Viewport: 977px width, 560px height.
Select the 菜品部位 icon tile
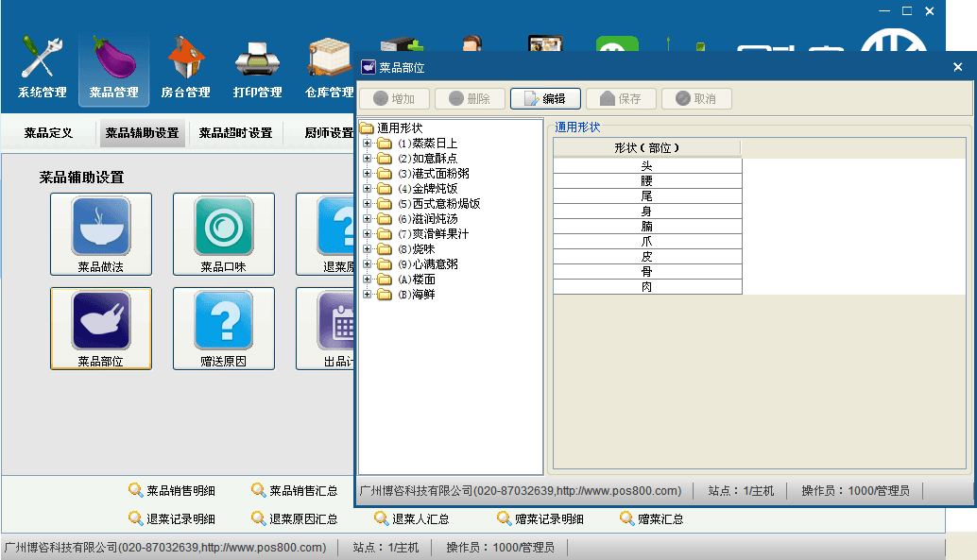coord(101,328)
